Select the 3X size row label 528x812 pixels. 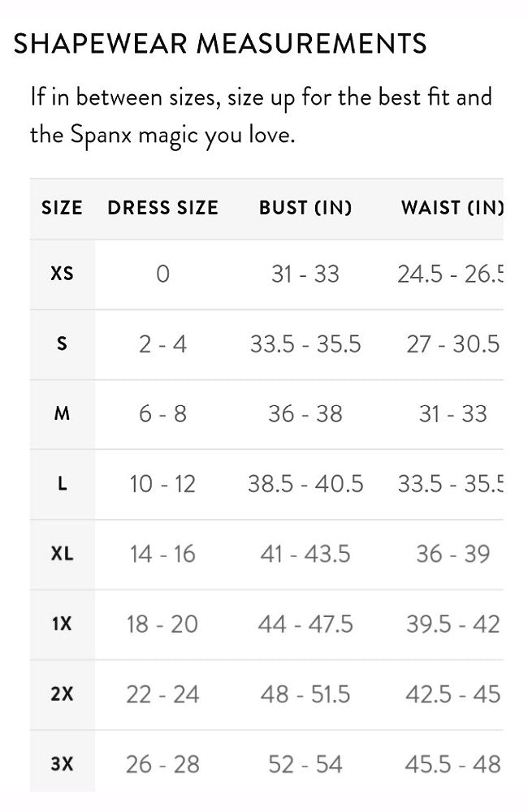(x=63, y=764)
